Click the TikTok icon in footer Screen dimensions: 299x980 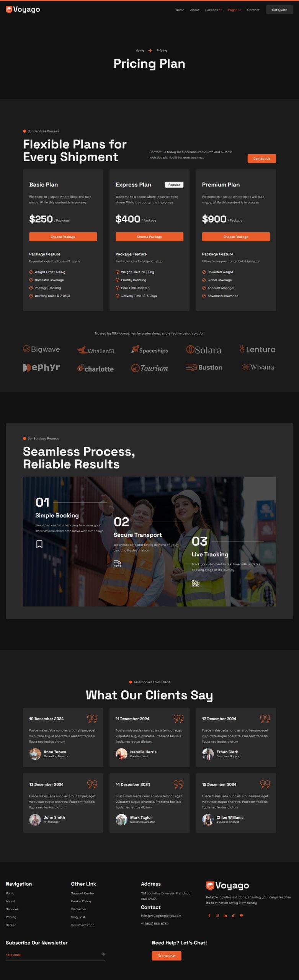point(233,915)
